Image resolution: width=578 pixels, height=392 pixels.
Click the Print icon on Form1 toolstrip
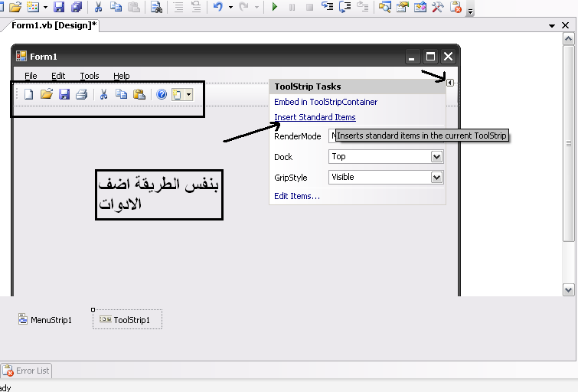pos(81,95)
